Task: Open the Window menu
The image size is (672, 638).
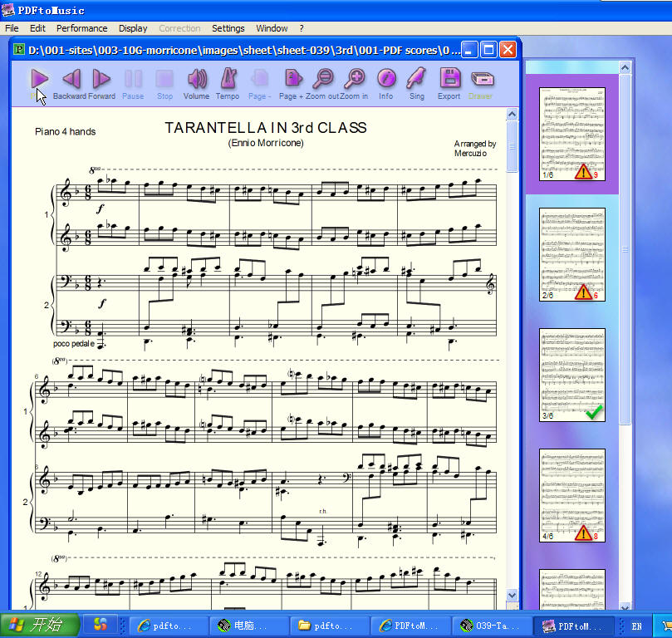Action: (272, 28)
